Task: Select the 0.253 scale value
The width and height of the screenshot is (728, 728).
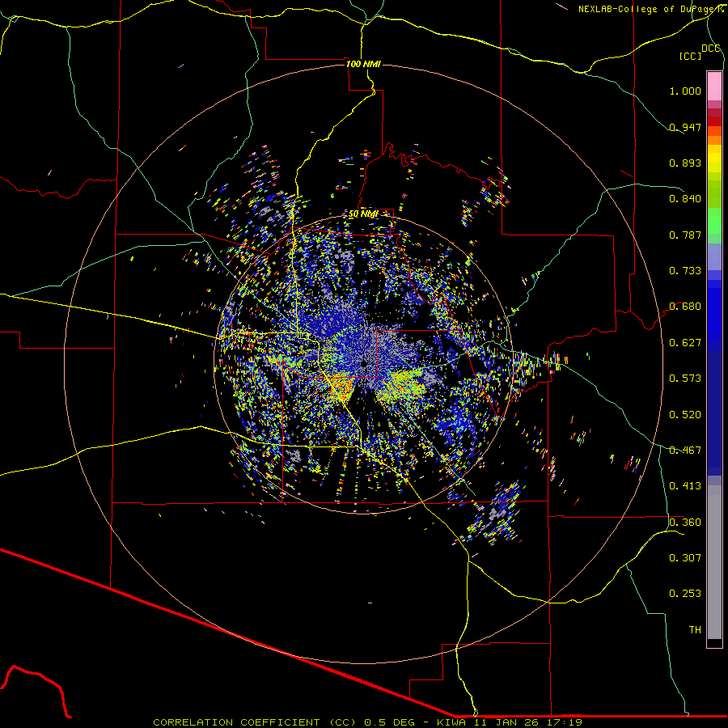Action: click(x=685, y=594)
